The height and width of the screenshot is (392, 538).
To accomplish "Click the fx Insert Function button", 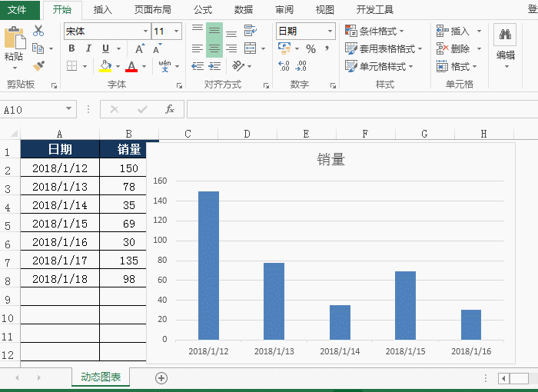I will pos(170,109).
